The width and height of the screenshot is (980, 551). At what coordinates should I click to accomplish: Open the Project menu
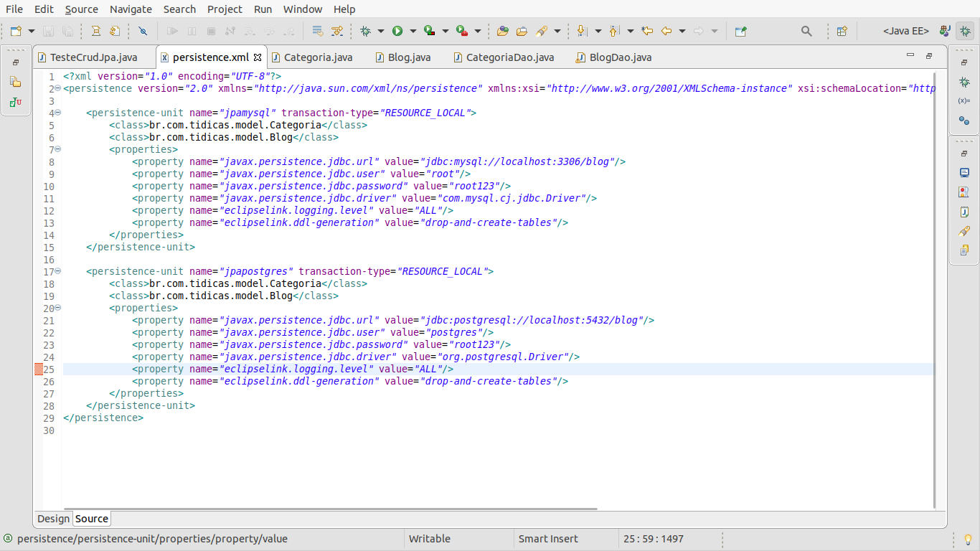click(x=225, y=9)
